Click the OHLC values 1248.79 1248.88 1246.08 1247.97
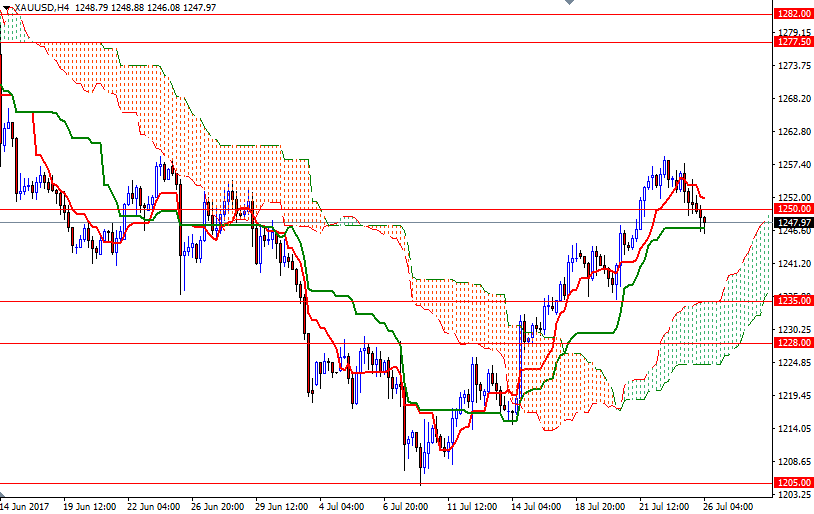This screenshot has height=514, width=814. tap(145, 8)
